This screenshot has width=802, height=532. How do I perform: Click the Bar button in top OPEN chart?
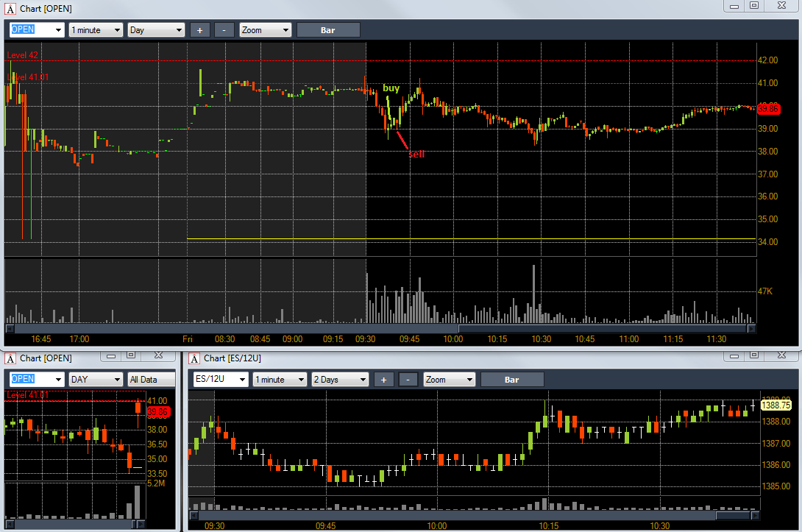coord(328,30)
